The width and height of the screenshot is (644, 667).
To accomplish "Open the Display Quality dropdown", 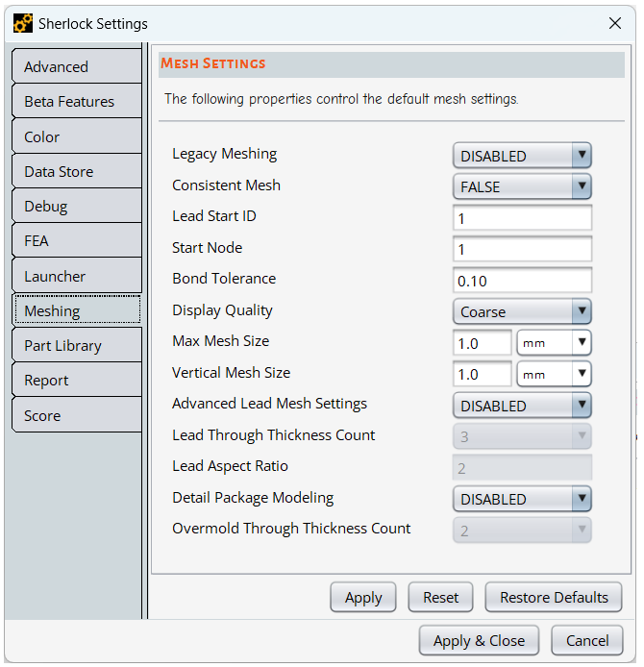I will point(522,311).
